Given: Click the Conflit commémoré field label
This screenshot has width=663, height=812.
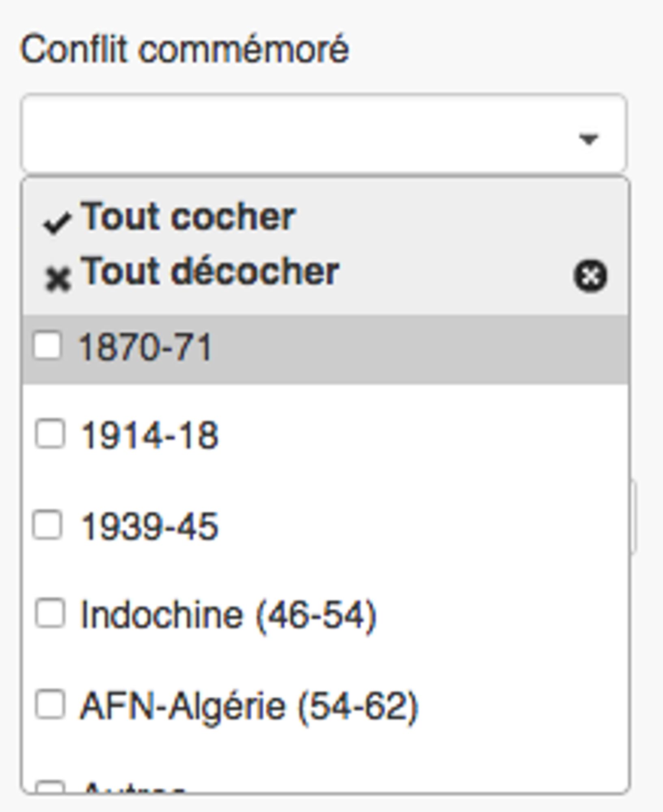Looking at the screenshot, I should pos(185,50).
